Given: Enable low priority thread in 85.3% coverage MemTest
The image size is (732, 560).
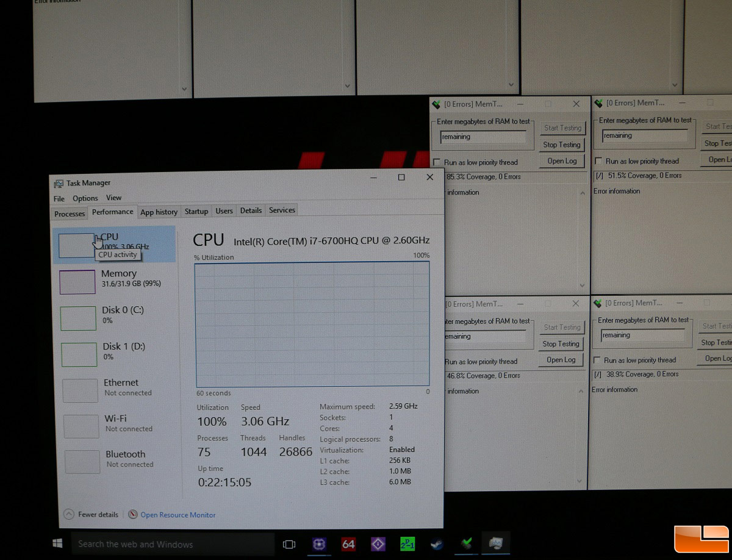Looking at the screenshot, I should point(437,162).
